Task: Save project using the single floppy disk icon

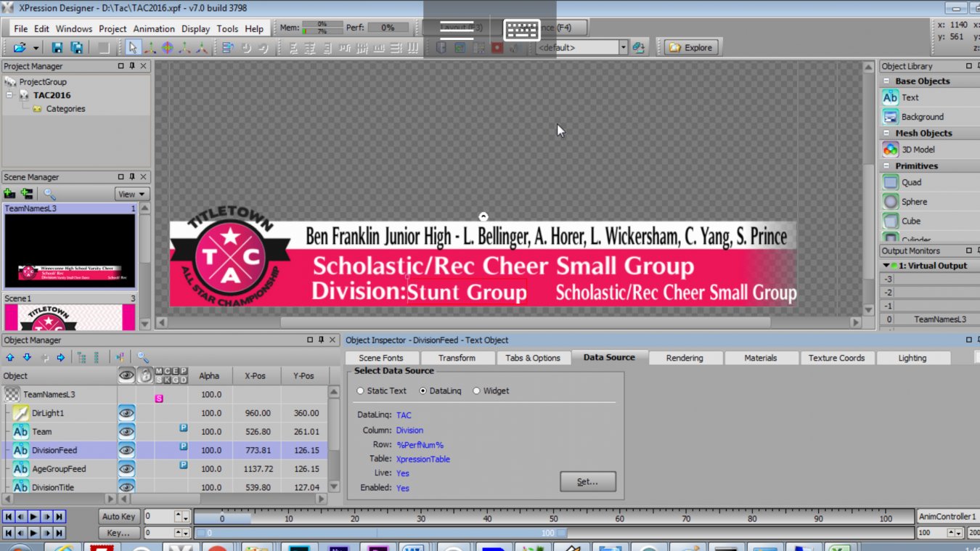Action: pyautogui.click(x=57, y=48)
